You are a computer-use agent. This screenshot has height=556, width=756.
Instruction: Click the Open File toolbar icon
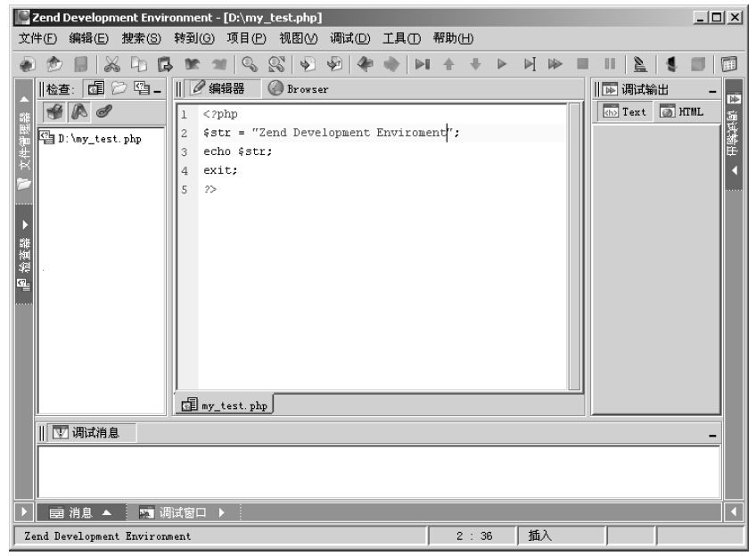(x=54, y=64)
